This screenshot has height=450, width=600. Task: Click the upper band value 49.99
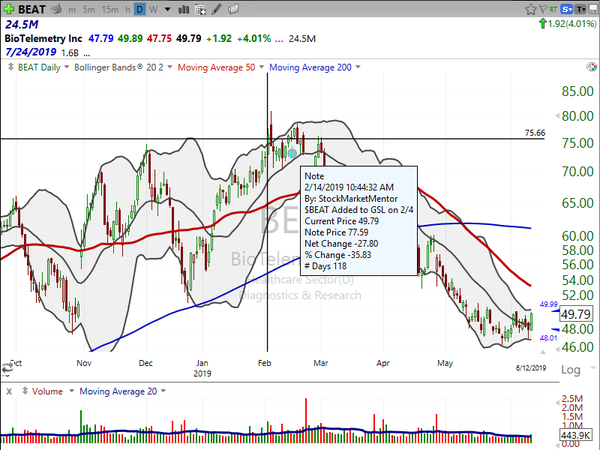(x=548, y=305)
